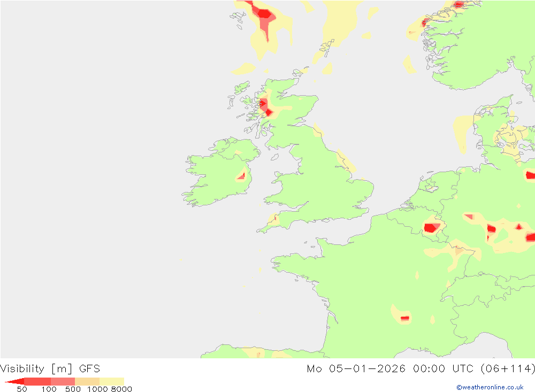Click the red fog patch near Luxembourg
This screenshot has height=392, width=535.
click(432, 228)
